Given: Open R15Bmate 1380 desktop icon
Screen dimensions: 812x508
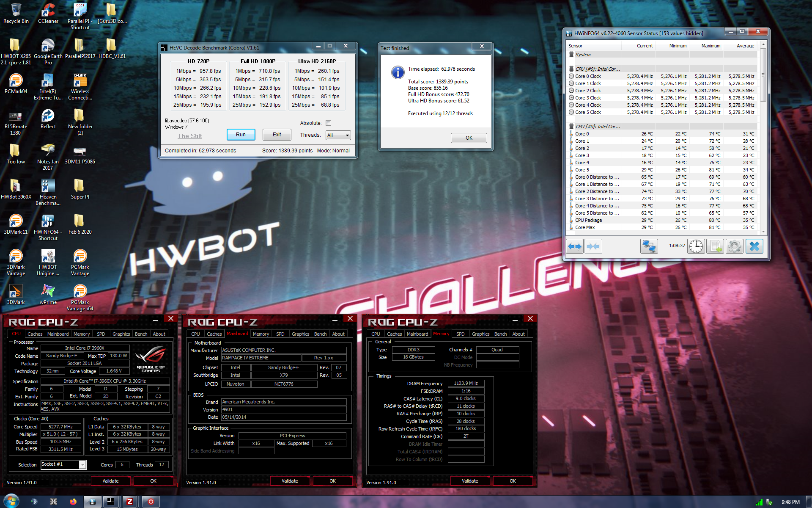Looking at the screenshot, I should 16,122.
